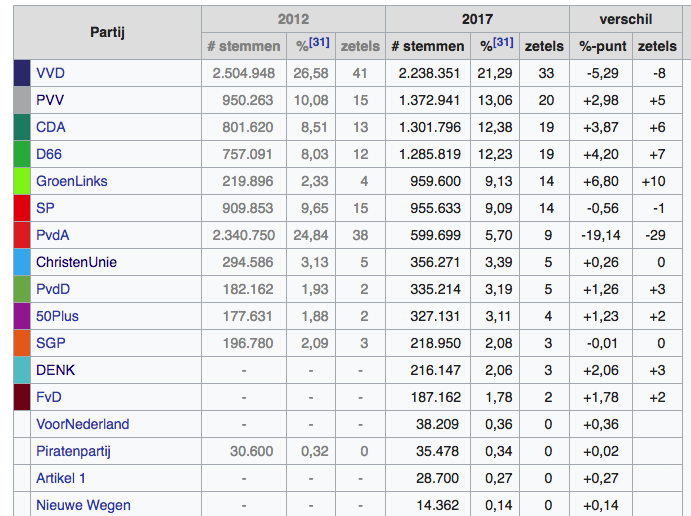Click PVV 2012 percentage 10,08
Screen dimensions: 691x516
click(311, 100)
